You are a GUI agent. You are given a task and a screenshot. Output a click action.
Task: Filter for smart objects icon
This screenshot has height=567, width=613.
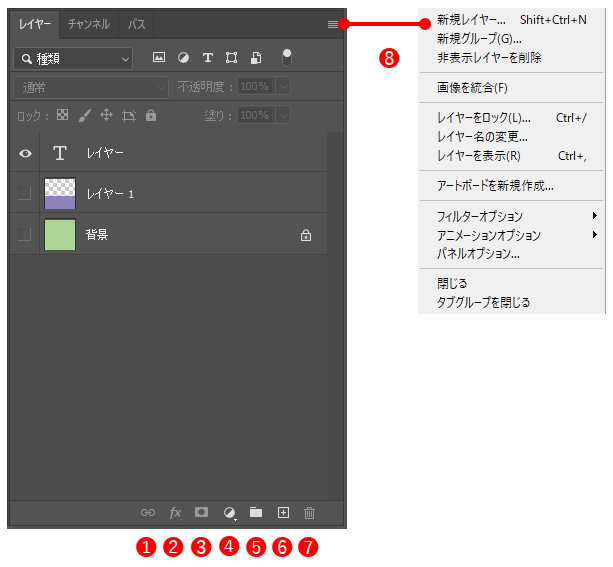pos(256,58)
